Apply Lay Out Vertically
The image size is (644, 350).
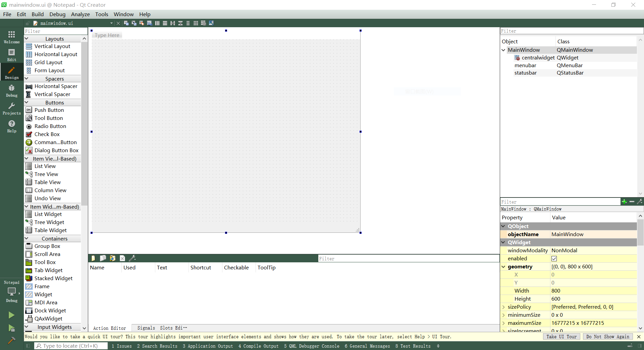click(x=165, y=23)
